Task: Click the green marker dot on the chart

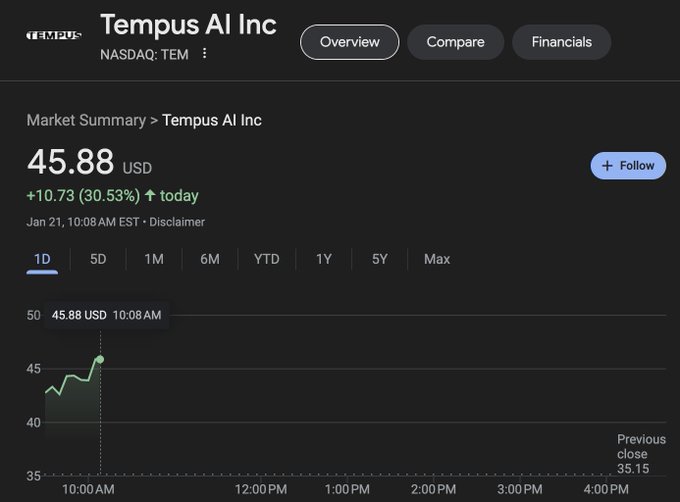Action: tap(100, 359)
